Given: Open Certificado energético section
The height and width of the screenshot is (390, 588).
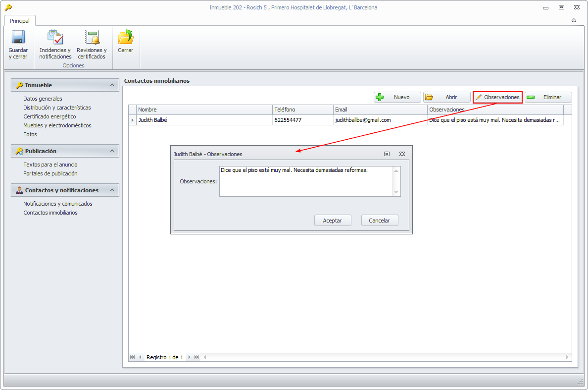Looking at the screenshot, I should [x=49, y=117].
